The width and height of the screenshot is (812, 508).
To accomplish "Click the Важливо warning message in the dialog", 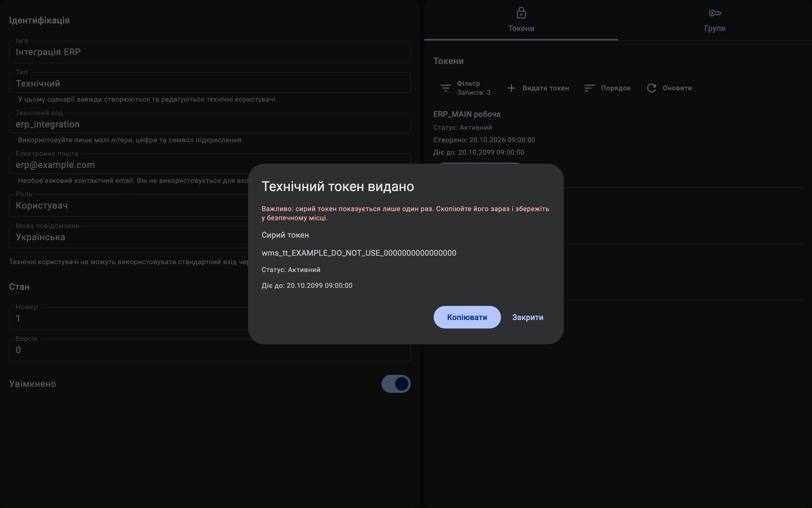I will click(x=405, y=213).
